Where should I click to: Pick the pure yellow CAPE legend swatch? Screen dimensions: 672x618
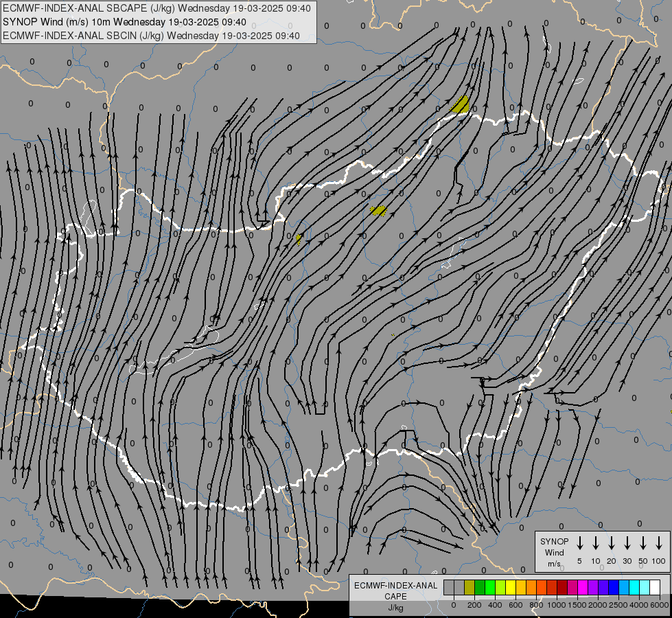(x=511, y=587)
